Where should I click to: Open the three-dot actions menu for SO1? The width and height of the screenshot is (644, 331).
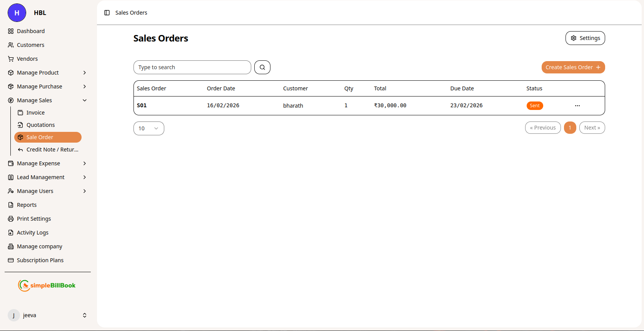tap(577, 106)
